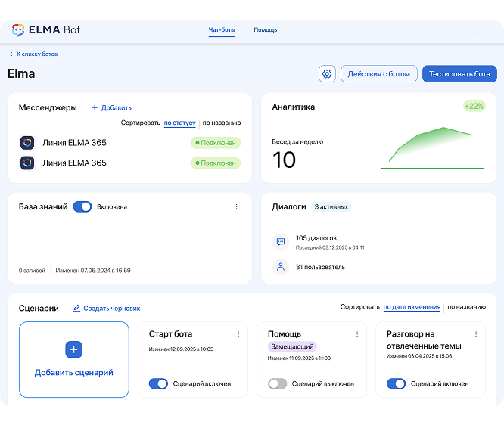Sort scenarios по дате изменения
The height and width of the screenshot is (425, 504).
[412, 307]
